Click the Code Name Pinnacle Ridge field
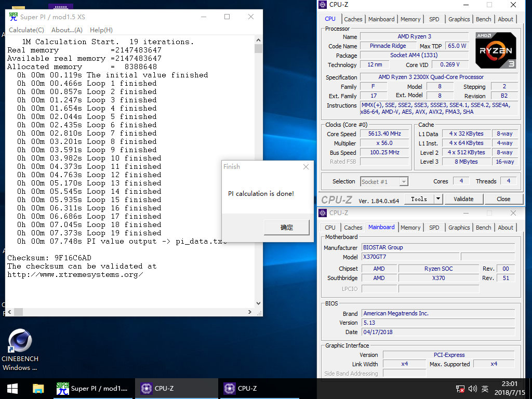This screenshot has height=399, width=532. [x=388, y=46]
